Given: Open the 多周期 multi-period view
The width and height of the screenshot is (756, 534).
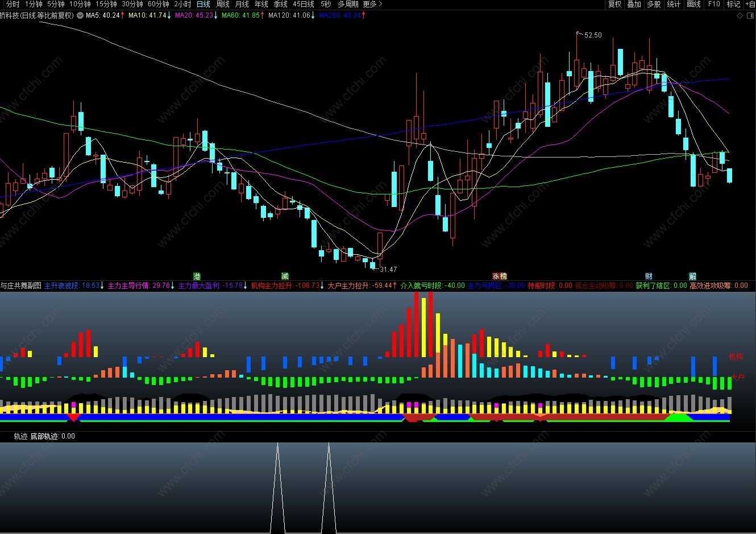Looking at the screenshot, I should (x=348, y=4).
